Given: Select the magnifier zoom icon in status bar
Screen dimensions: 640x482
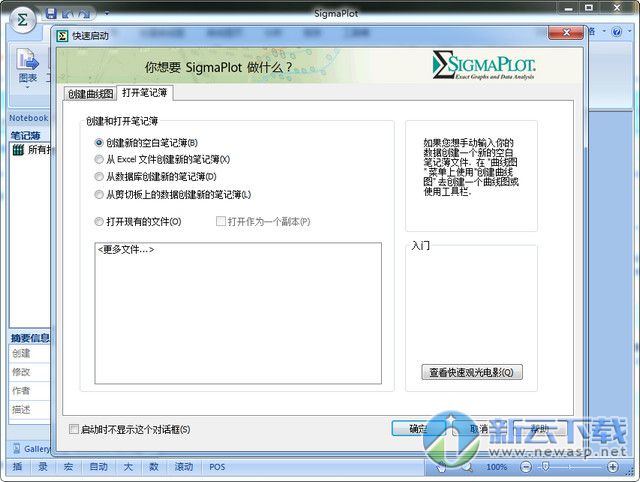Looking at the screenshot, I should click(x=468, y=467).
